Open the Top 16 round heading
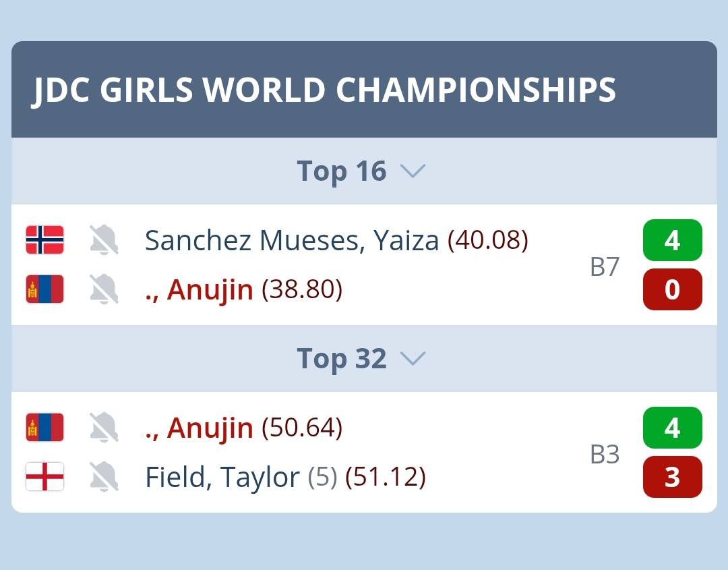The image size is (728, 570). click(x=342, y=171)
